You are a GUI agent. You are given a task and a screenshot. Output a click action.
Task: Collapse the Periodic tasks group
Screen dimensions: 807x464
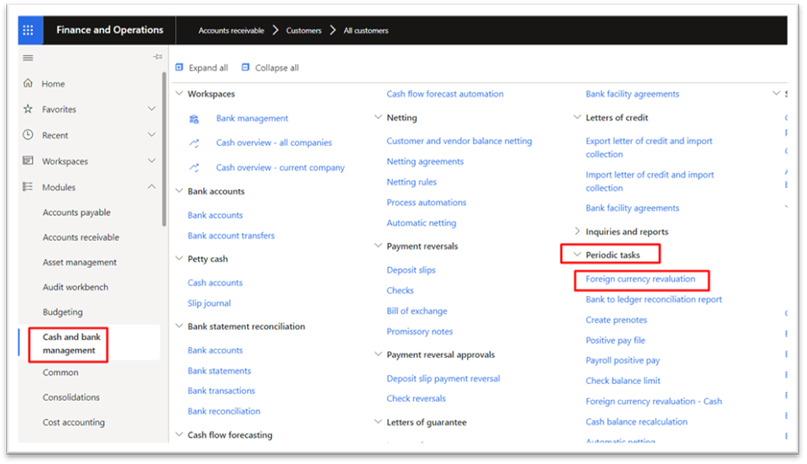click(577, 254)
